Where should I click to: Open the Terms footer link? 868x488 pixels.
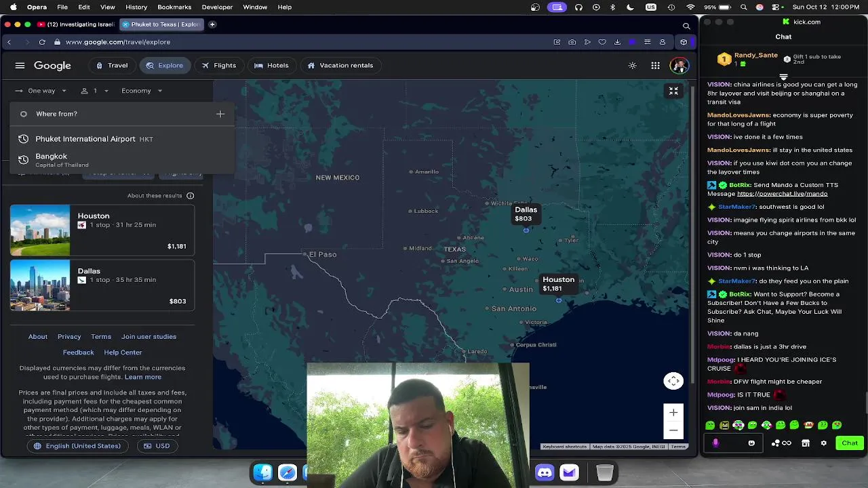tap(101, 337)
